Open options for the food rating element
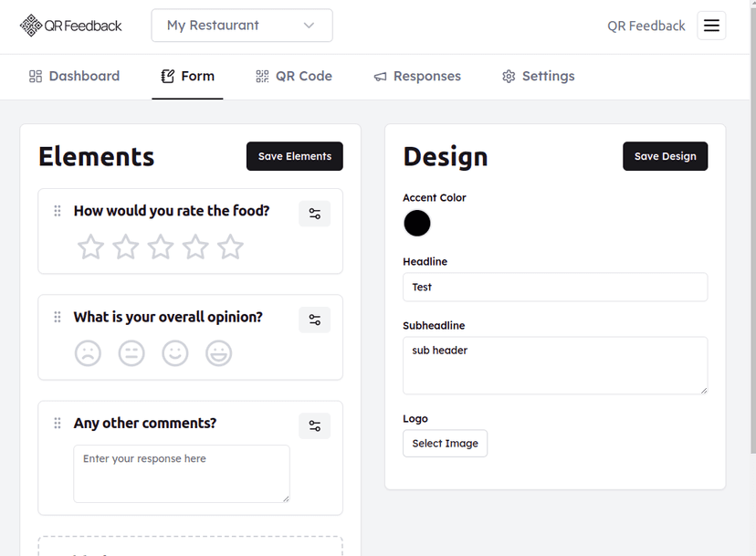Image resolution: width=756 pixels, height=556 pixels. 314,213
